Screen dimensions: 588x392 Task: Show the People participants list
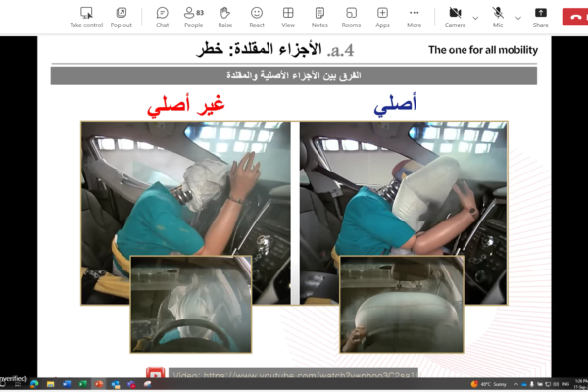click(193, 16)
